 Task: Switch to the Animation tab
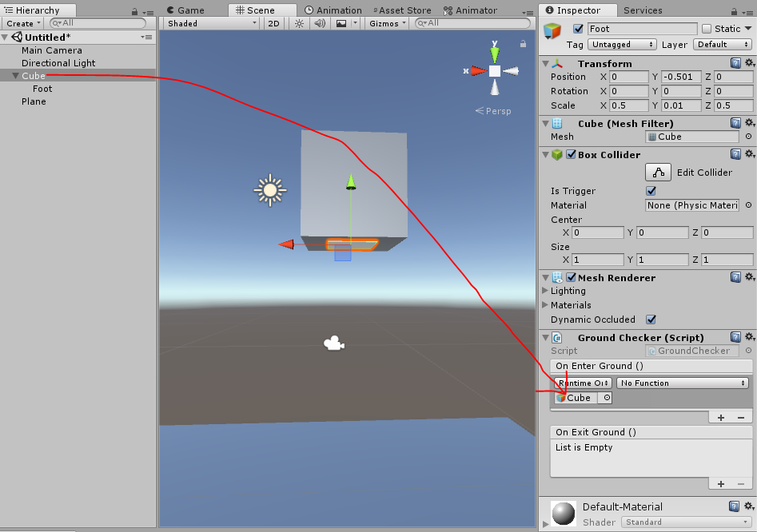pyautogui.click(x=333, y=10)
